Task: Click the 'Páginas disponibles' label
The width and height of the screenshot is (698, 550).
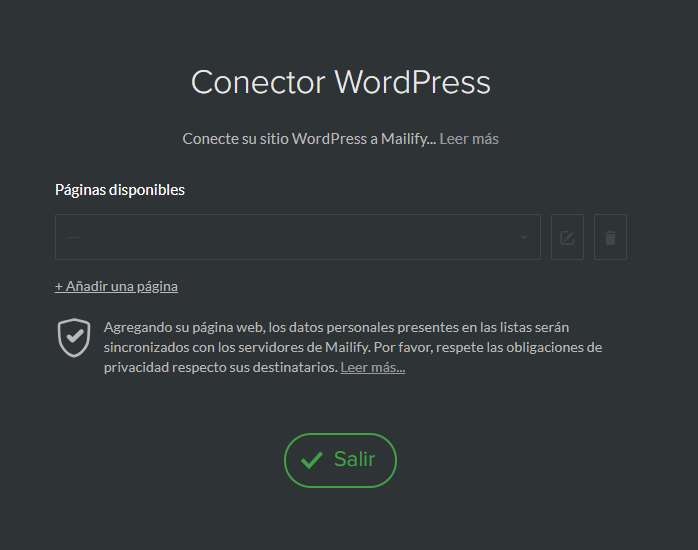Action: 120,190
